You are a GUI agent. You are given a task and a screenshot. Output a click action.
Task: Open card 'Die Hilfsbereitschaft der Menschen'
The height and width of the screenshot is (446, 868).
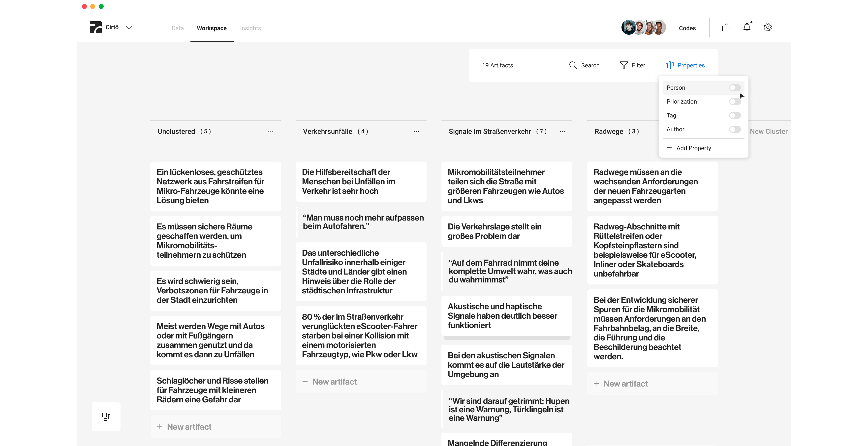[x=361, y=181]
